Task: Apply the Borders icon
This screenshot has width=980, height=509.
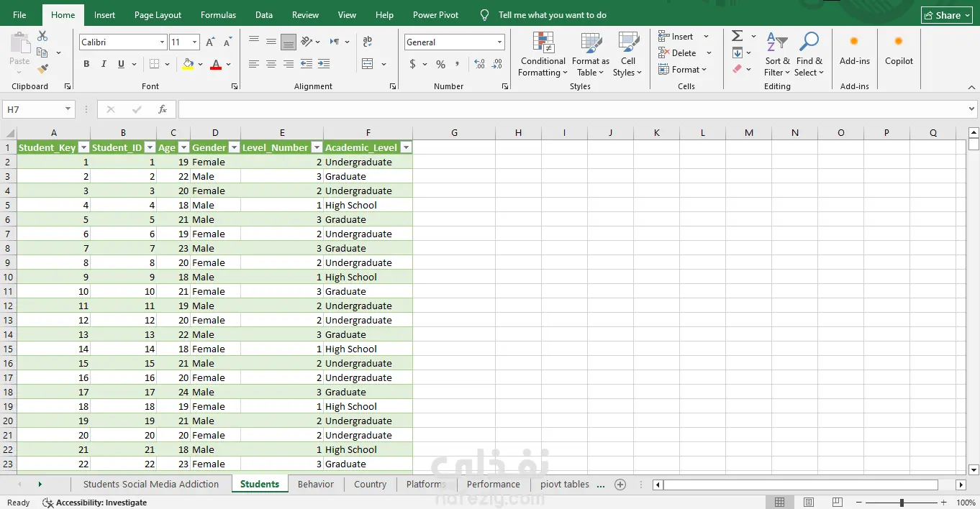Action: tap(154, 64)
